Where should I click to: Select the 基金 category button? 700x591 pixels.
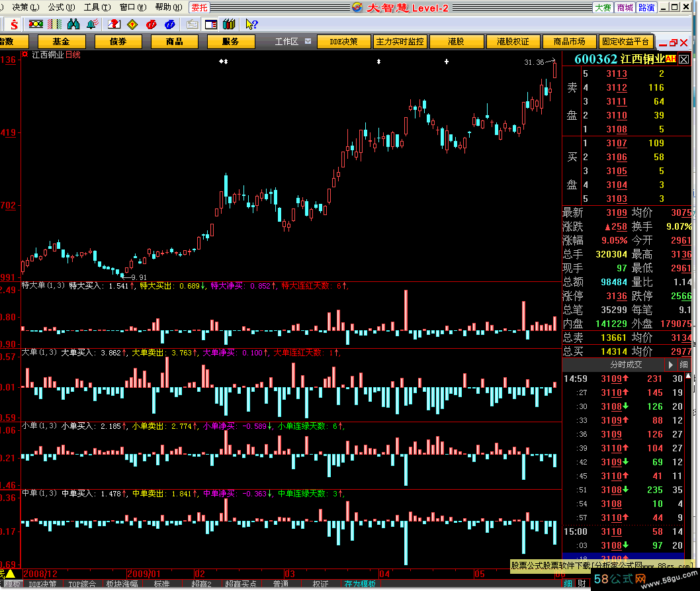[61, 42]
